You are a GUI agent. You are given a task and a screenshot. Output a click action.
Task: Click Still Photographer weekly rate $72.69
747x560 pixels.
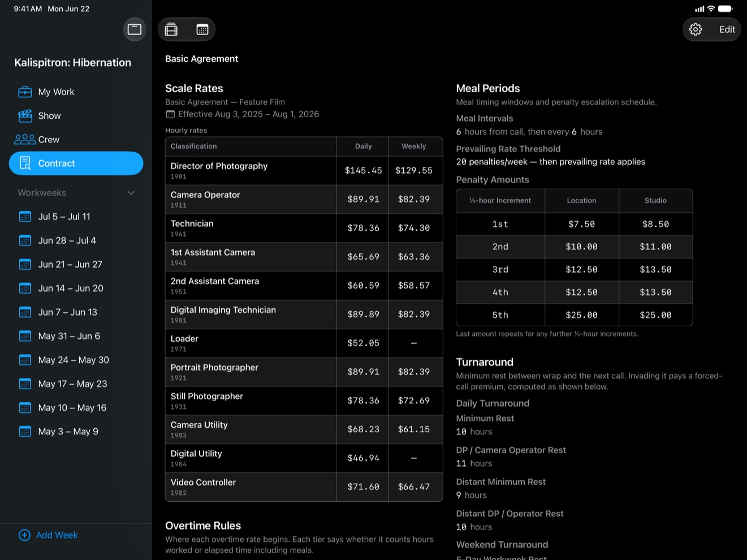pyautogui.click(x=414, y=400)
